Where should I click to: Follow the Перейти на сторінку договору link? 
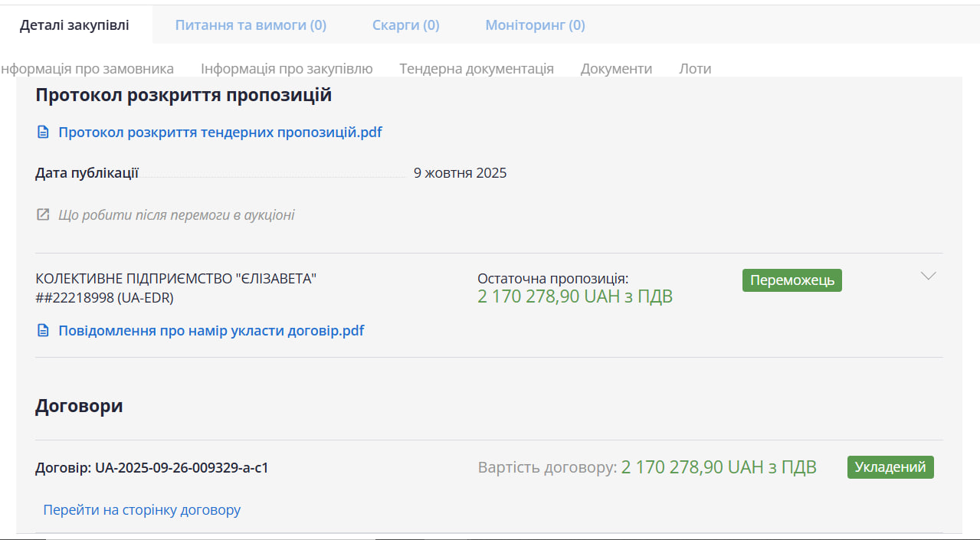pyautogui.click(x=142, y=510)
